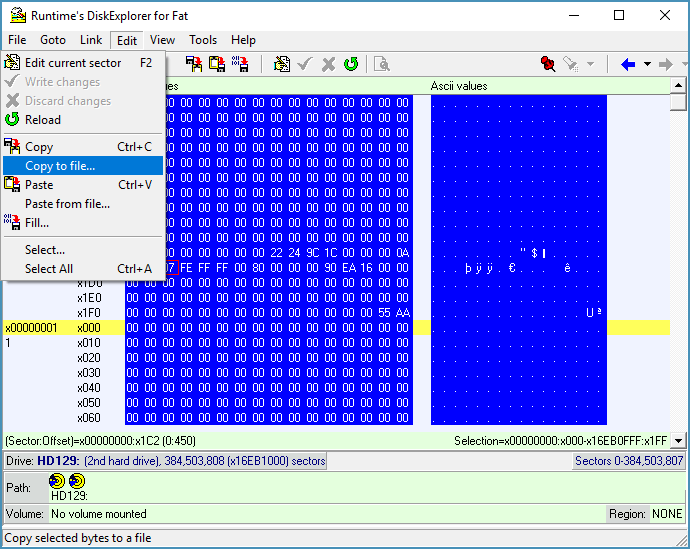Click the red pin bookmark icon
The height and width of the screenshot is (549, 690).
[547, 64]
